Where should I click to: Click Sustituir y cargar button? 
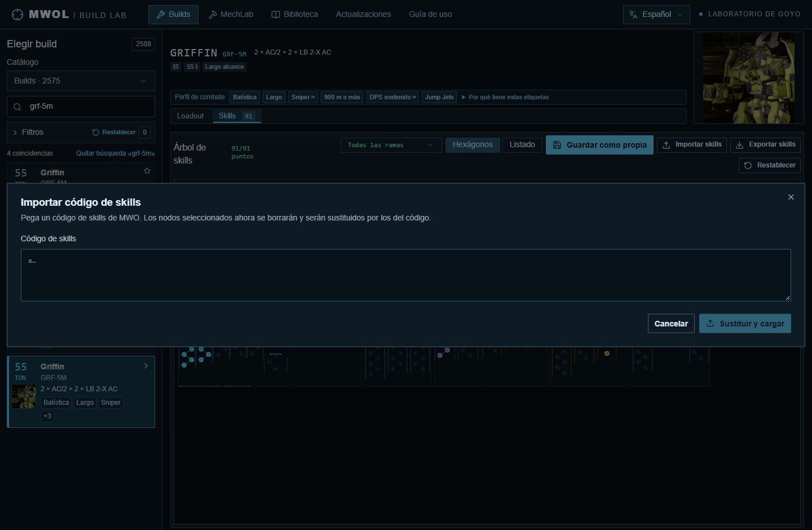tap(745, 324)
